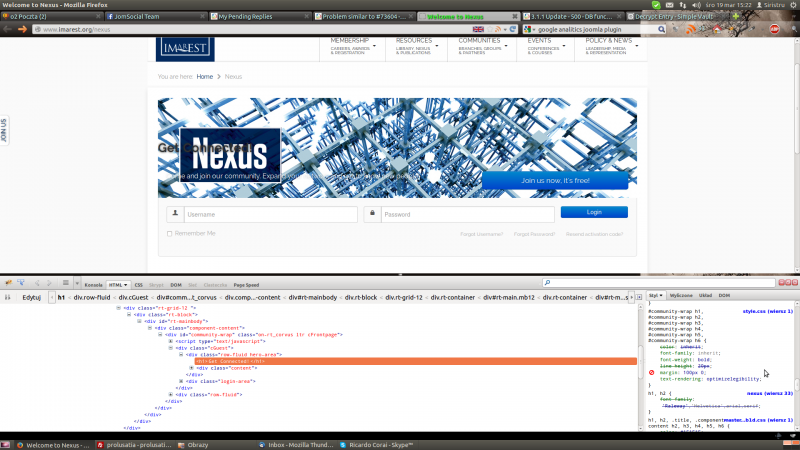Select div.cGuest in the breadcrumb path
The image size is (800, 450).
[133, 297]
